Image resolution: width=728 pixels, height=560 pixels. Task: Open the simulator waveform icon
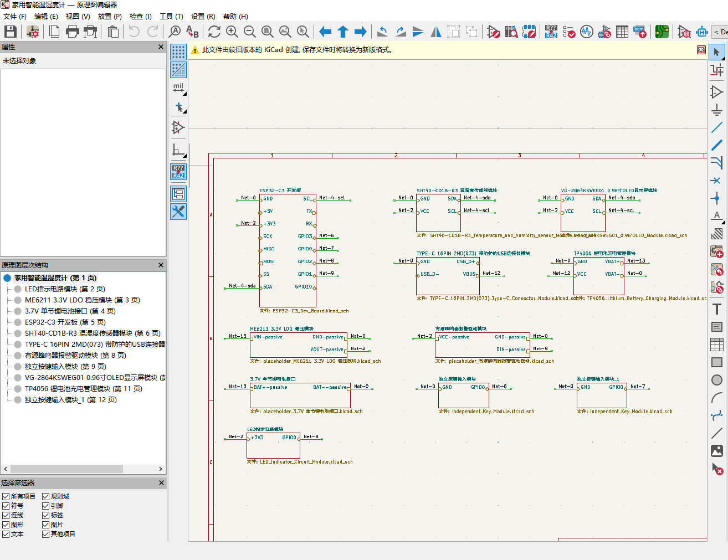[587, 32]
